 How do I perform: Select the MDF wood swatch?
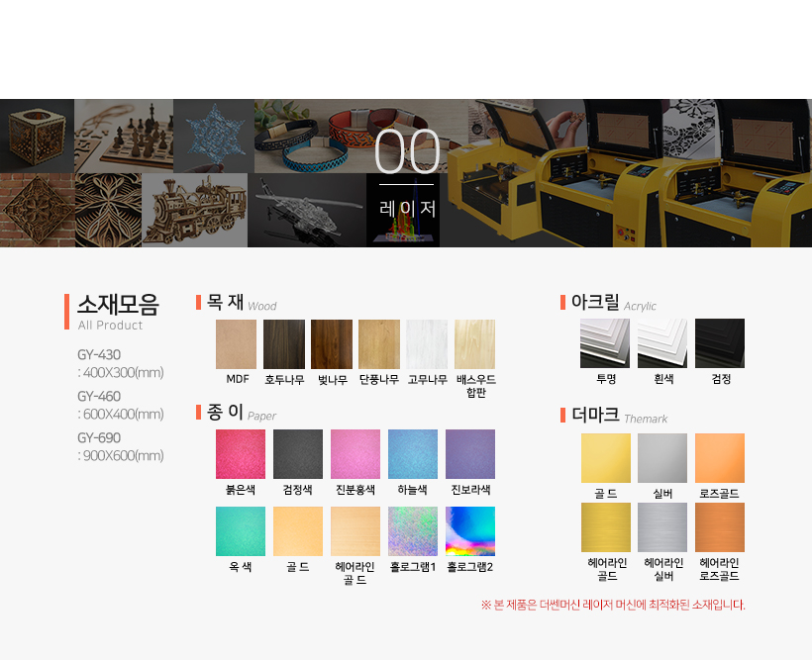point(236,344)
